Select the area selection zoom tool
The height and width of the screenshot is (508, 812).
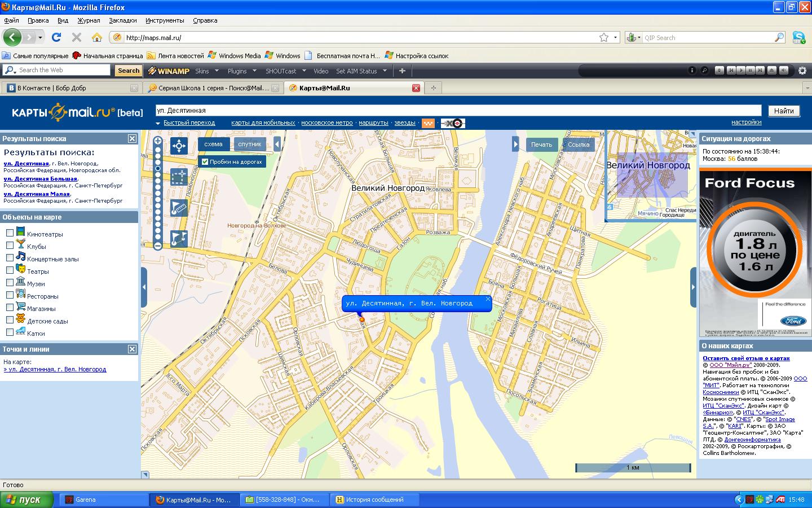[x=179, y=177]
